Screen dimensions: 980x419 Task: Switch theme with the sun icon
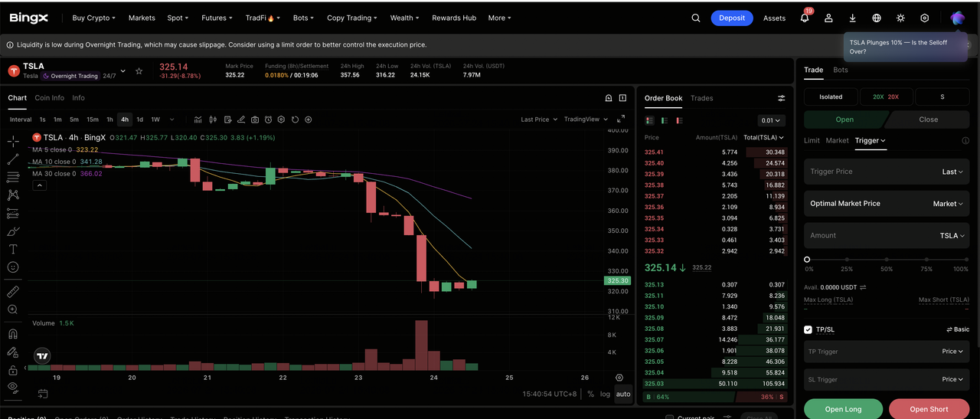coord(900,18)
